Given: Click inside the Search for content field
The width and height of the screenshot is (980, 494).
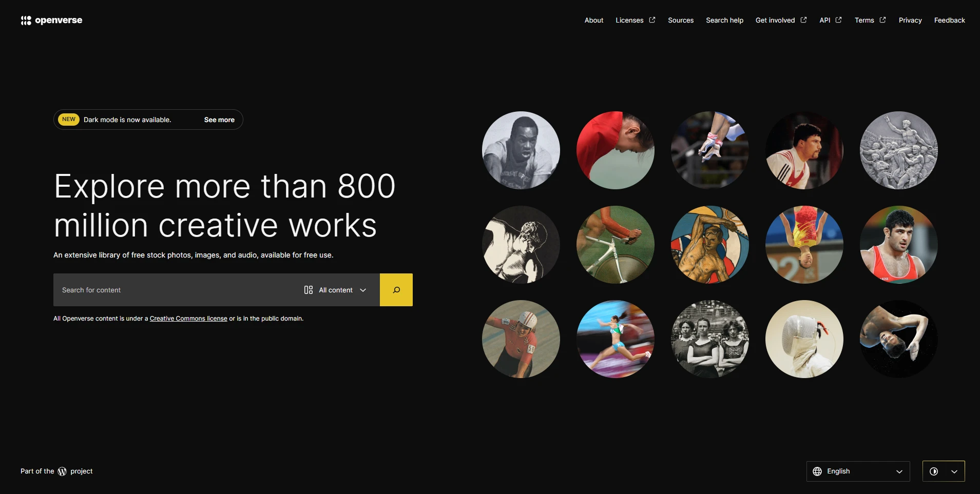Looking at the screenshot, I should pyautogui.click(x=154, y=289).
